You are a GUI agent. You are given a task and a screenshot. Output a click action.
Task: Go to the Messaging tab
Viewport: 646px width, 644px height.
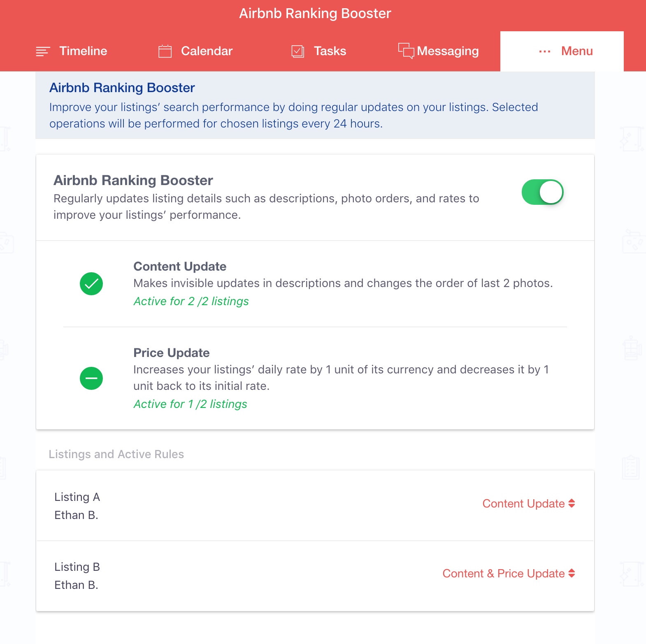(439, 51)
